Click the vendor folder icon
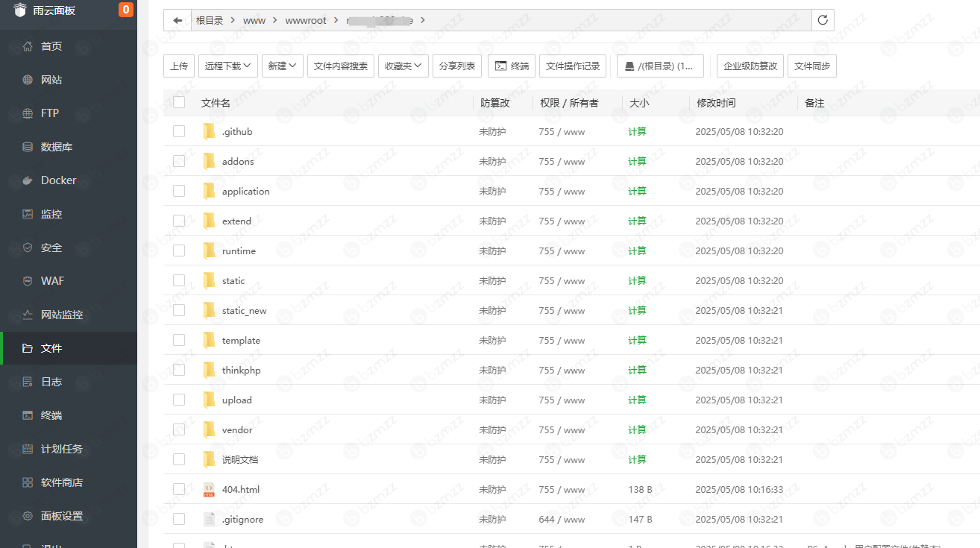The width and height of the screenshot is (980, 548). coord(209,429)
